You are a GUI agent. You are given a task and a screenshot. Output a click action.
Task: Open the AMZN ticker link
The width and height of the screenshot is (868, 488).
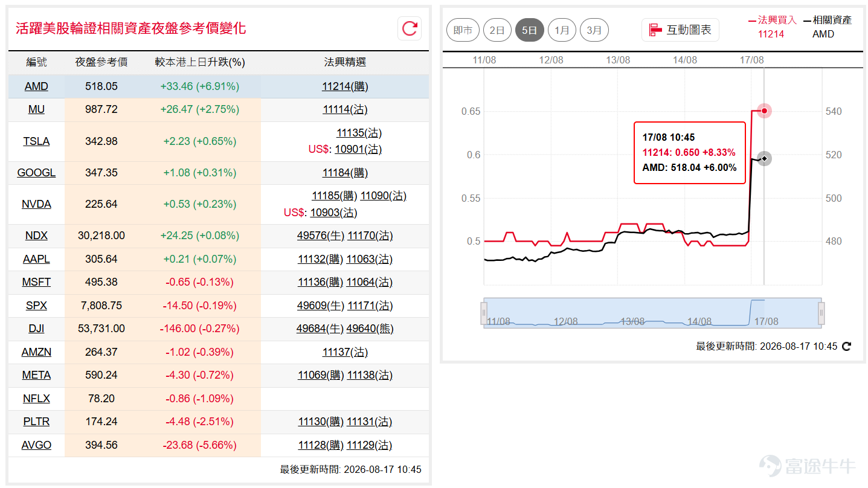click(36, 352)
